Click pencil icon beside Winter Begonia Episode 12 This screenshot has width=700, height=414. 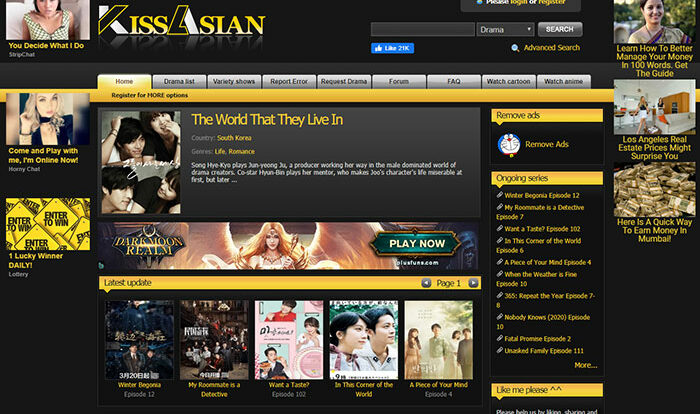pos(500,195)
